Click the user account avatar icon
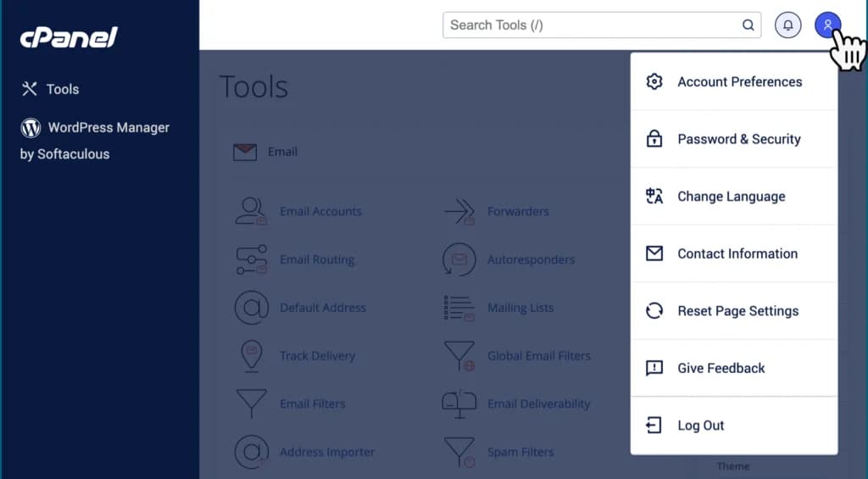This screenshot has height=479, width=868. click(x=827, y=25)
